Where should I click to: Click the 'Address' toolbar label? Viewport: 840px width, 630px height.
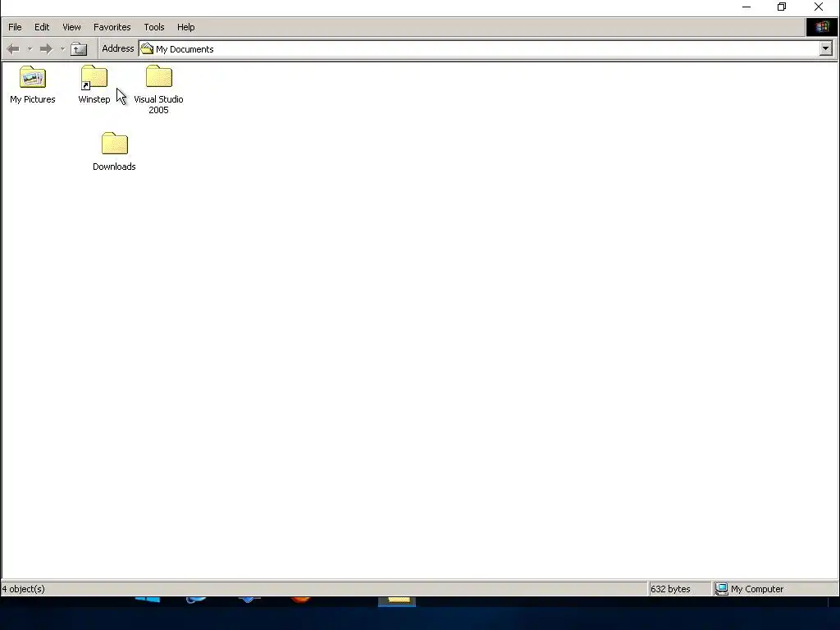pyautogui.click(x=118, y=48)
